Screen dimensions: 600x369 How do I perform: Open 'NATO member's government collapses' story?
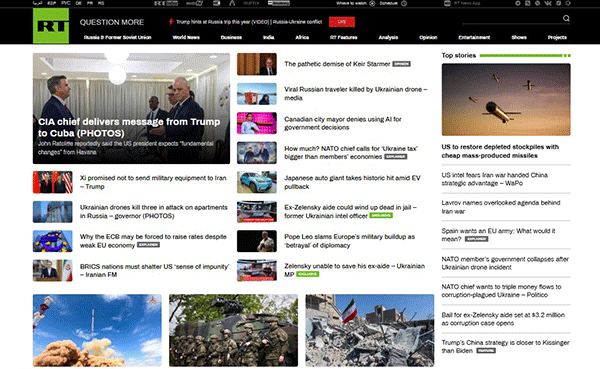505,263
